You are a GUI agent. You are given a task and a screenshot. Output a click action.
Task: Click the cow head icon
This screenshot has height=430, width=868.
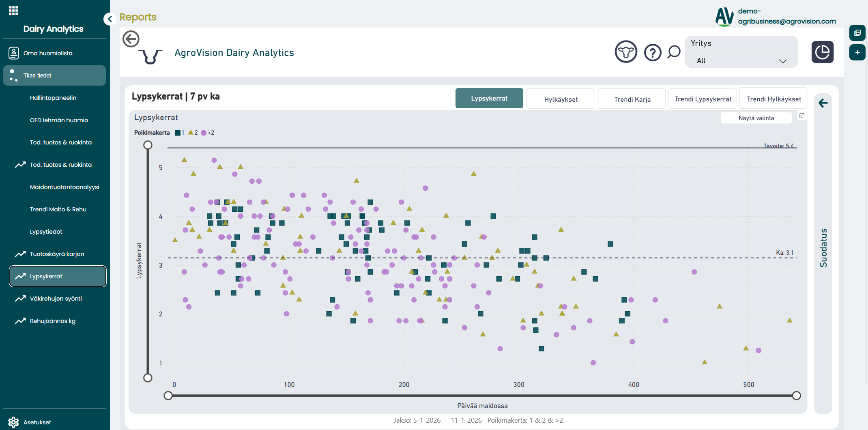click(x=626, y=52)
